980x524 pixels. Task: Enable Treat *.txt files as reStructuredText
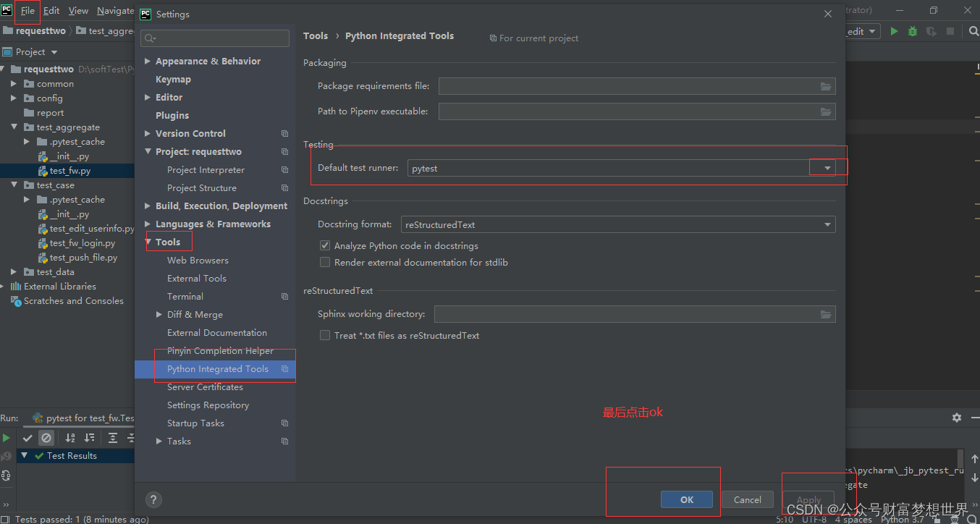[x=325, y=335]
